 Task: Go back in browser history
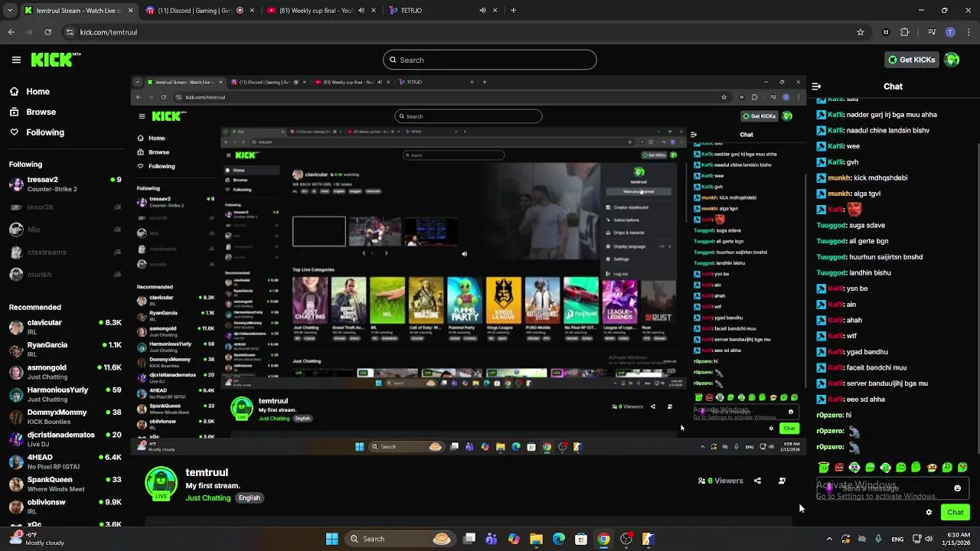pyautogui.click(x=11, y=32)
